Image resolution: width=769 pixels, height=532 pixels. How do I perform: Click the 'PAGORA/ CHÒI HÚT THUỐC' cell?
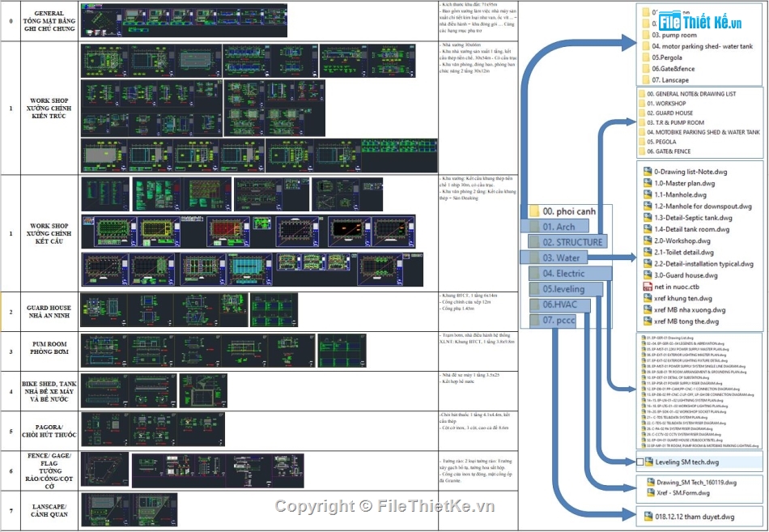[49, 431]
